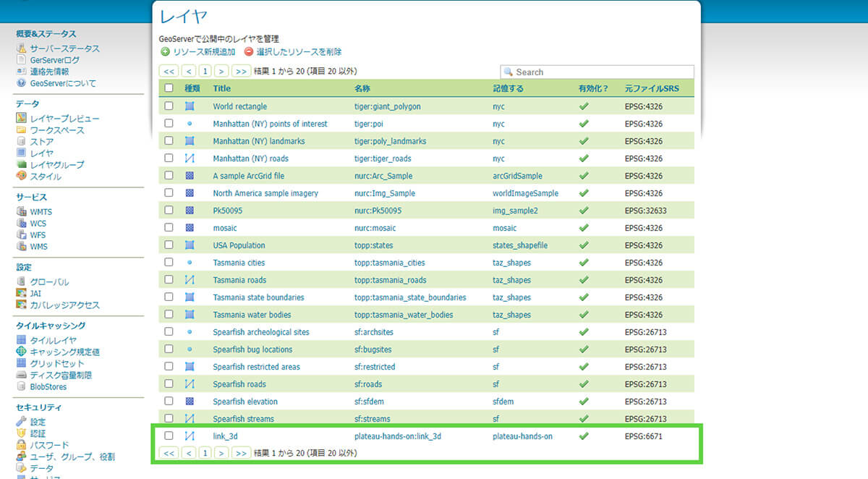Check the Pk50095 row checkbox
868x479 pixels.
click(169, 210)
